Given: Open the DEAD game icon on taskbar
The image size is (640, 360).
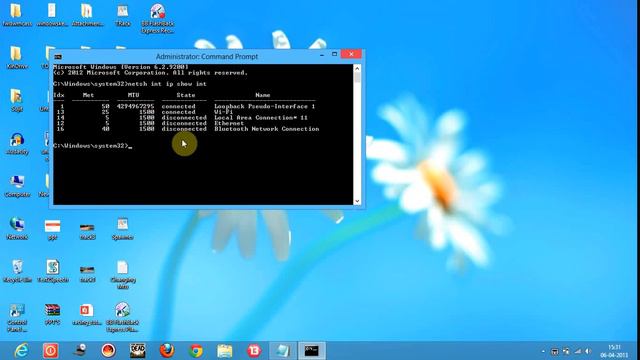Looking at the screenshot, I should coord(138,351).
